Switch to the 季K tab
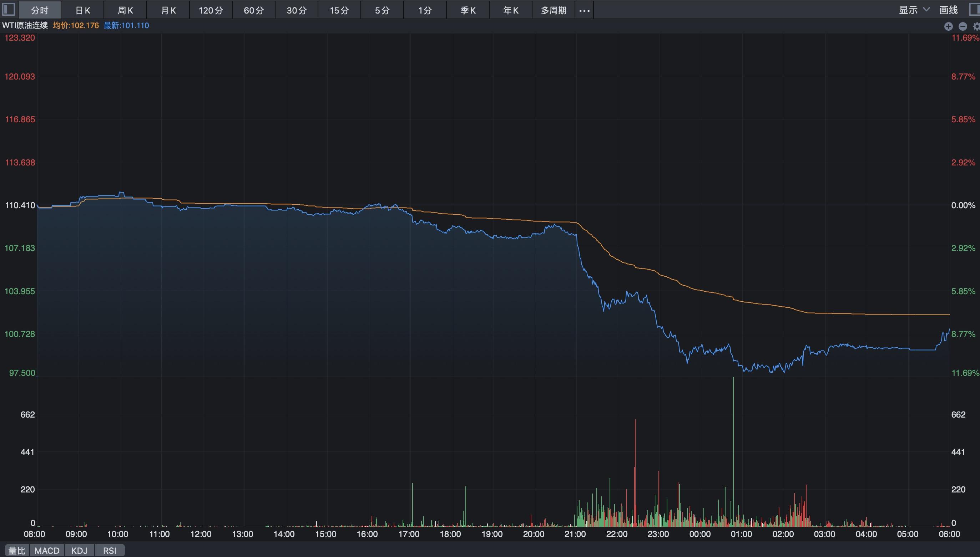 point(468,10)
